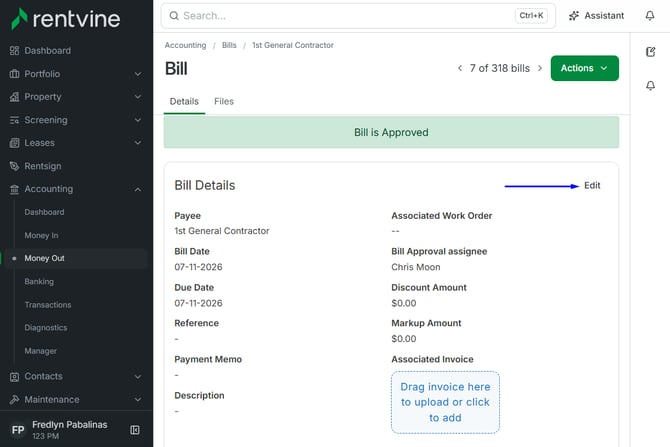Screen dimensions: 670x447
Task: Click Due Date value 07-11-2026
Action: coord(198,303)
